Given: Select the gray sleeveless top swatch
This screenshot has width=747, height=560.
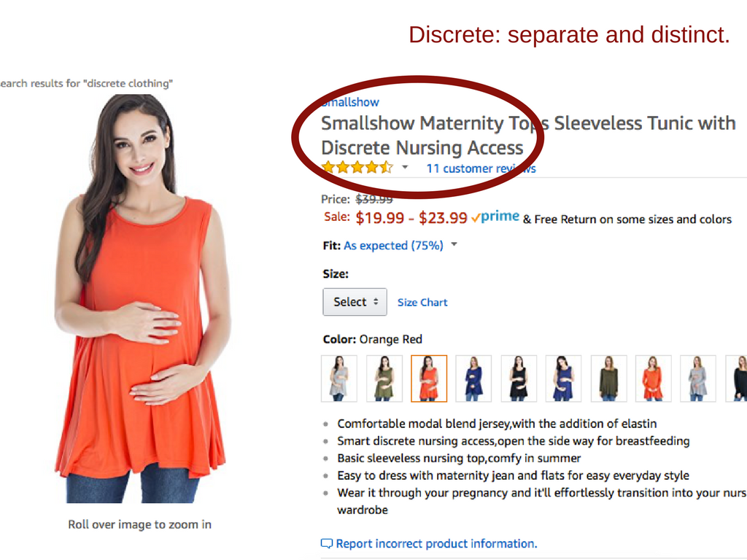Looking at the screenshot, I should tap(339, 378).
